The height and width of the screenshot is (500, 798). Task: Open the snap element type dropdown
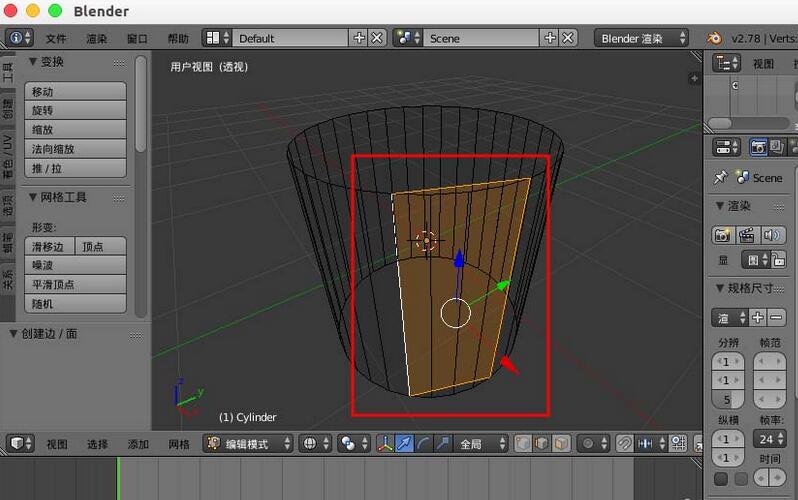click(x=651, y=443)
